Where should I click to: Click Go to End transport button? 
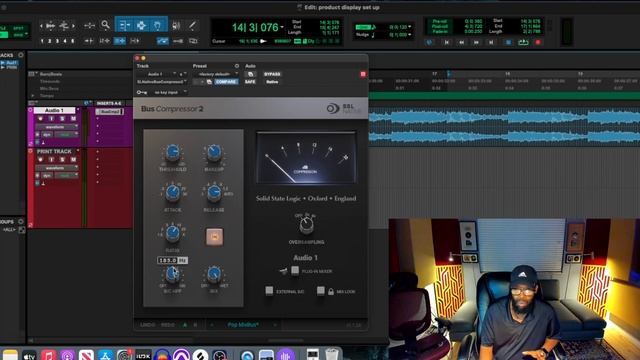491,42
